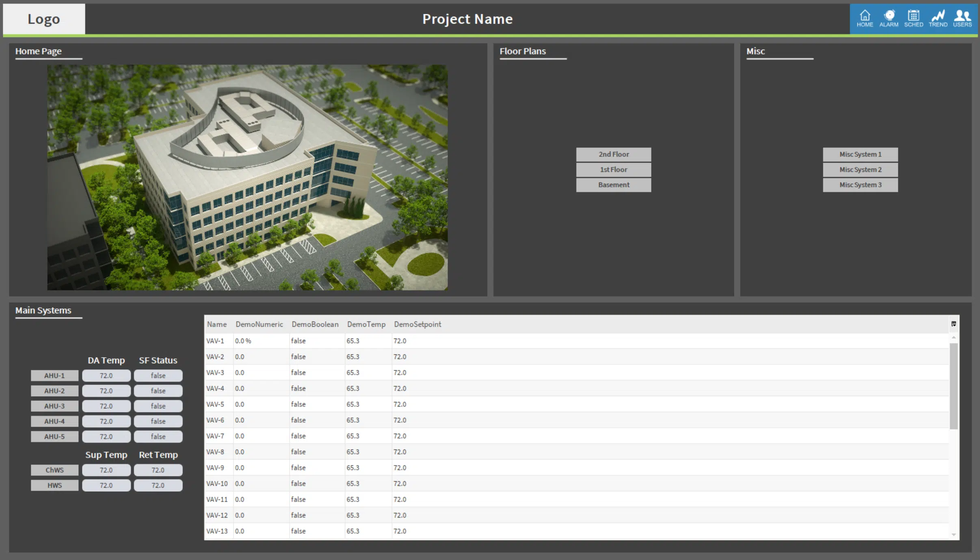Open the 1st Floor plan

point(613,169)
